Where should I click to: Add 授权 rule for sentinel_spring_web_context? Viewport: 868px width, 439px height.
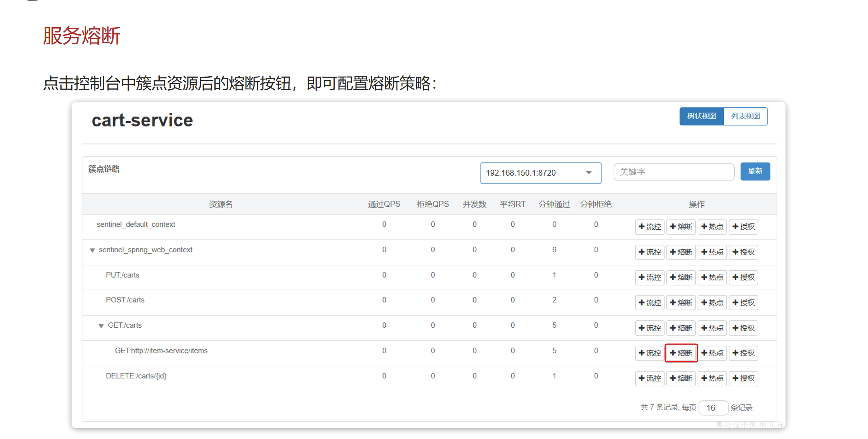tap(743, 252)
